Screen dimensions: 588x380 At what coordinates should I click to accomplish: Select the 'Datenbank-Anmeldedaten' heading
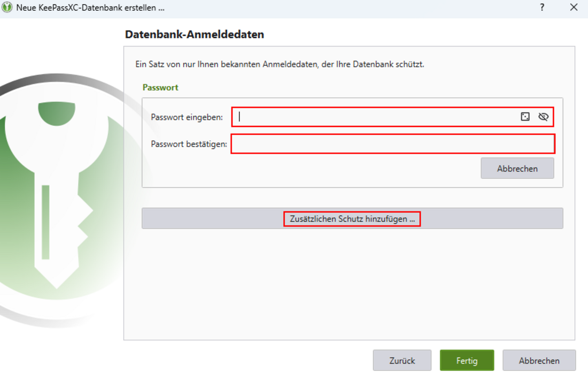pyautogui.click(x=194, y=35)
